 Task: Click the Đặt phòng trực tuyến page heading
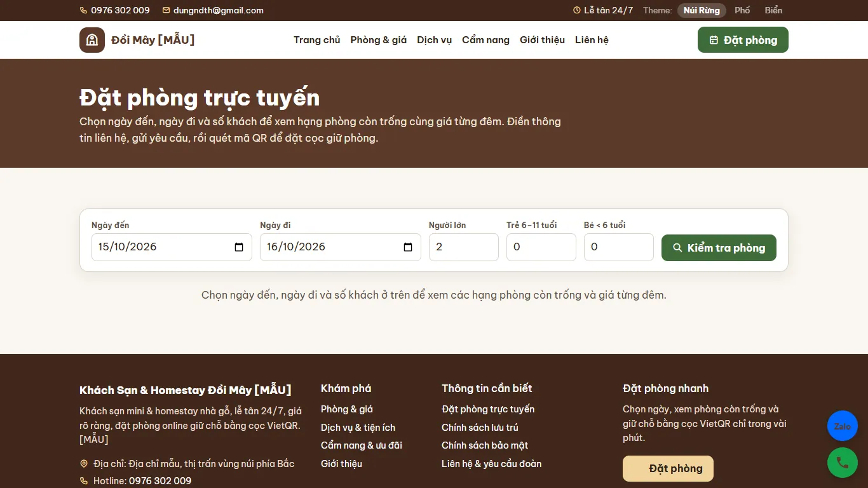[200, 98]
